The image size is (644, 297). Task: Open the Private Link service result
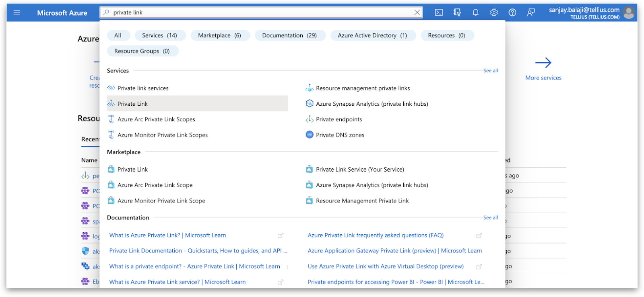coord(133,104)
